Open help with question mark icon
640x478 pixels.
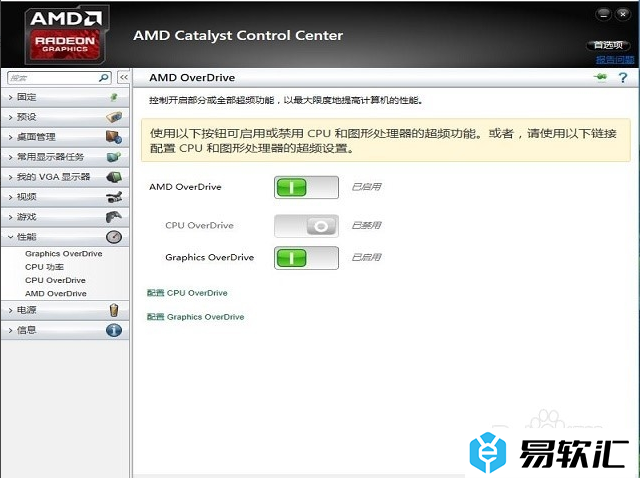tap(623, 77)
